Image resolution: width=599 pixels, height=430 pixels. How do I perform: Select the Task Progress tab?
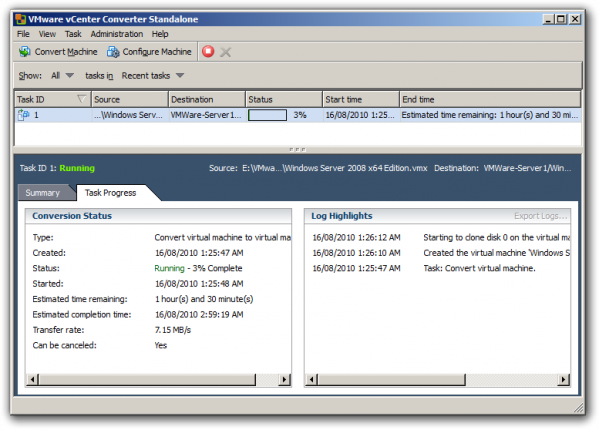click(110, 193)
